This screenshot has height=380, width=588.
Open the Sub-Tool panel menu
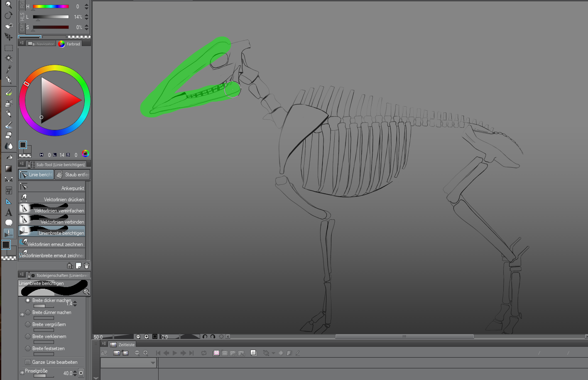22,164
